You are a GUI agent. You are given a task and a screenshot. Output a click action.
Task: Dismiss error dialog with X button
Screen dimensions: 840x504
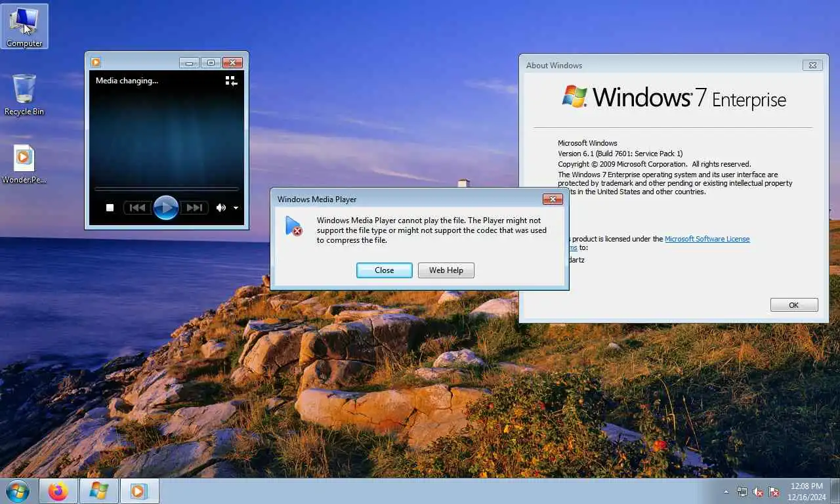(553, 199)
